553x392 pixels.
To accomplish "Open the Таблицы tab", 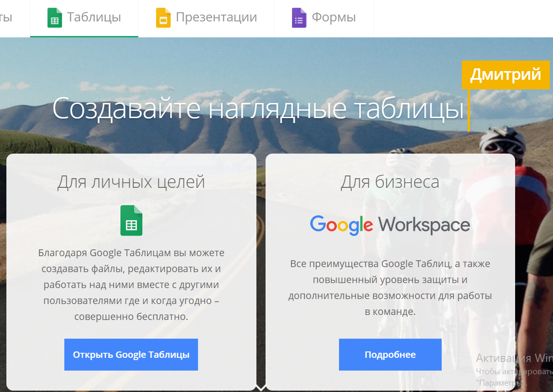I will [x=84, y=18].
